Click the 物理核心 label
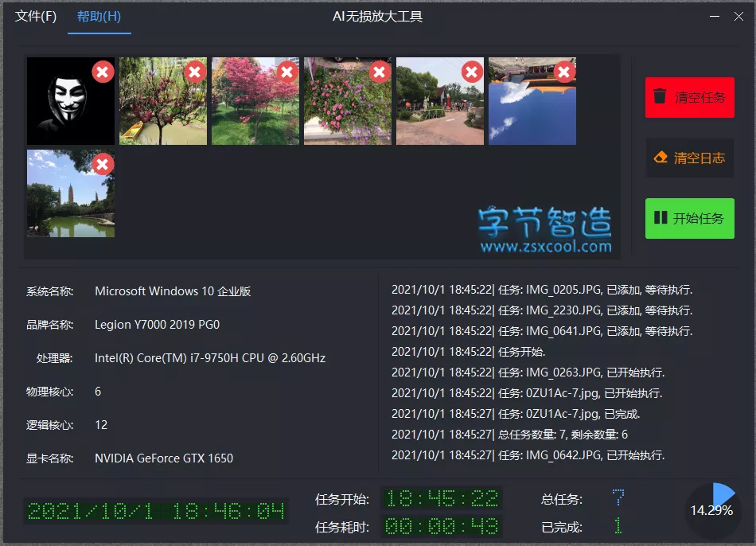The height and width of the screenshot is (546, 756). (49, 392)
